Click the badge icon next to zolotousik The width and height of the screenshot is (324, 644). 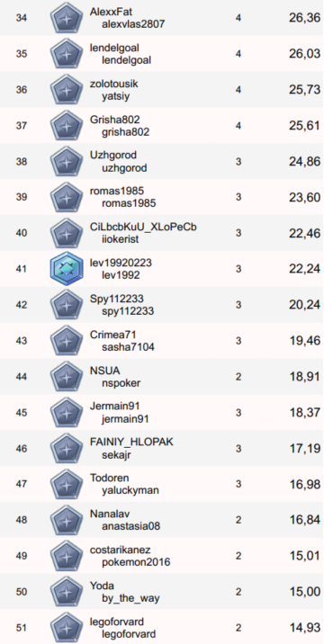[67, 90]
